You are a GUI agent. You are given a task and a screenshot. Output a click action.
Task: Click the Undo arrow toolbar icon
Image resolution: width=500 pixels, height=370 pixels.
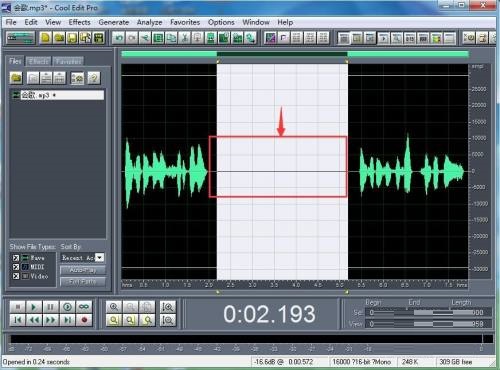[118, 38]
